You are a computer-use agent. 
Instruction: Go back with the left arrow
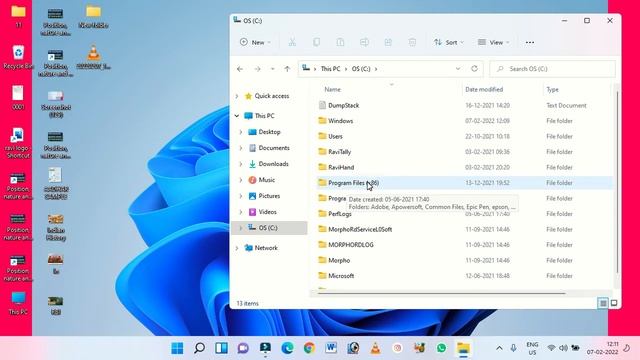point(240,69)
